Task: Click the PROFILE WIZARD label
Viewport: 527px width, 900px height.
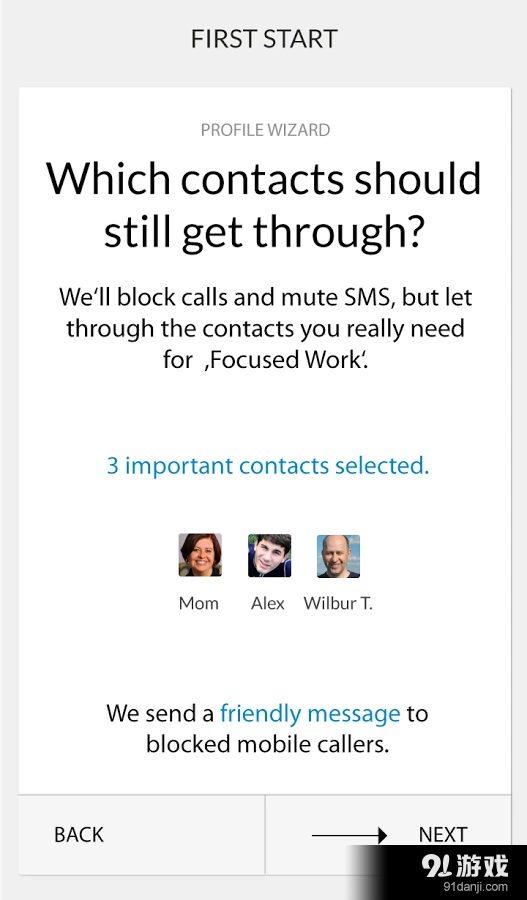Action: click(x=265, y=130)
